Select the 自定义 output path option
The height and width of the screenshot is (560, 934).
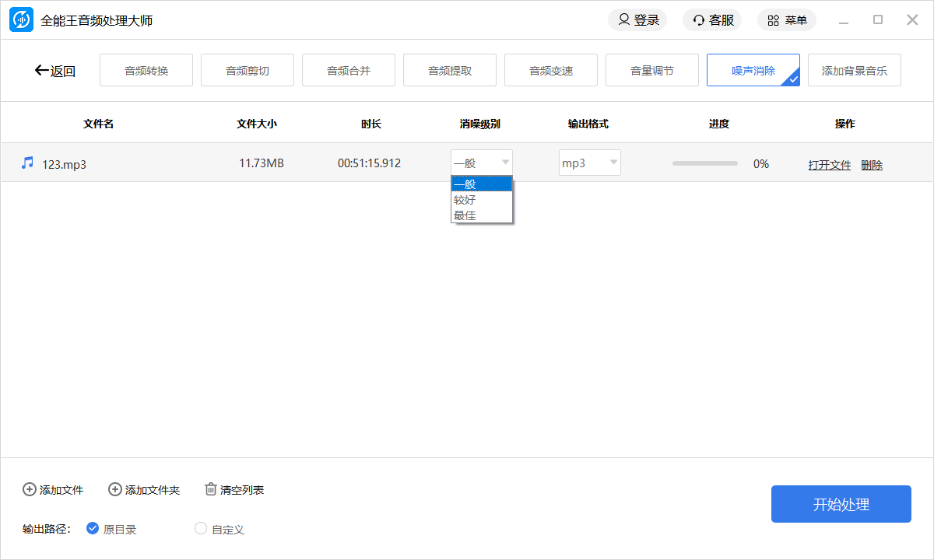[x=201, y=529]
